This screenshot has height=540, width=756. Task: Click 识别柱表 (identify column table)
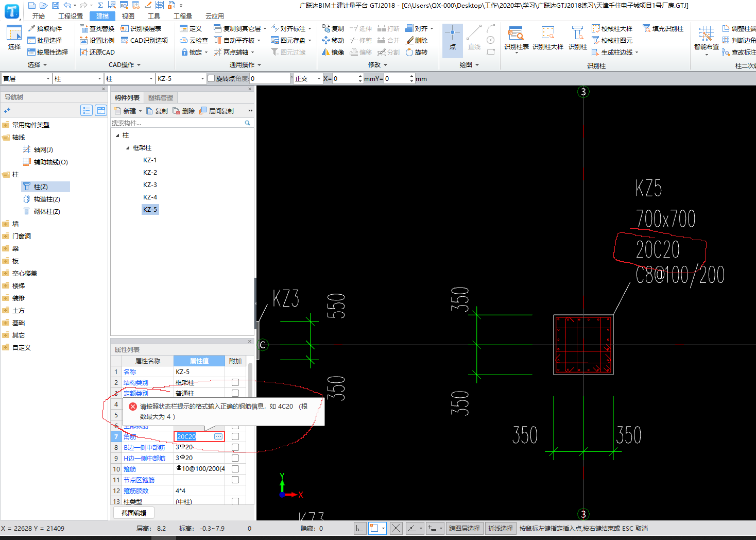516,39
